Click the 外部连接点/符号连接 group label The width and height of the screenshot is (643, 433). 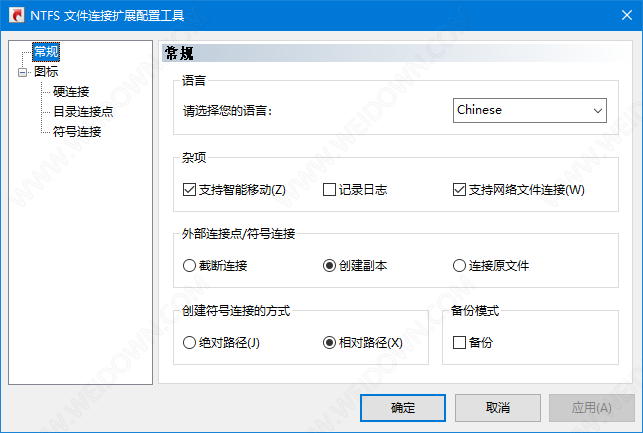[239, 234]
